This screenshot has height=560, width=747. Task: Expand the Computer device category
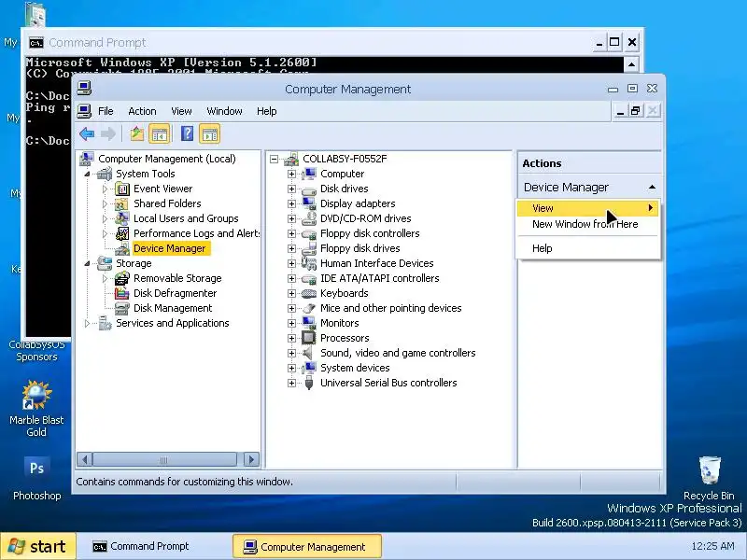tap(291, 174)
